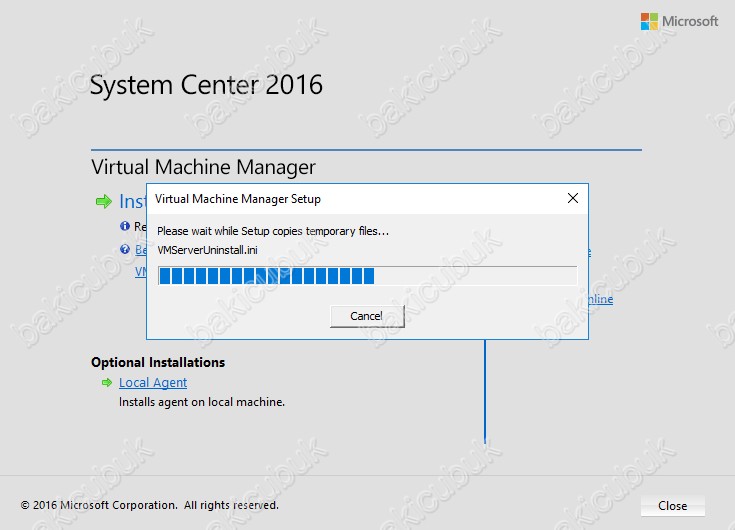
Task: Click the Cancel button in setup dialog
Action: (x=367, y=316)
